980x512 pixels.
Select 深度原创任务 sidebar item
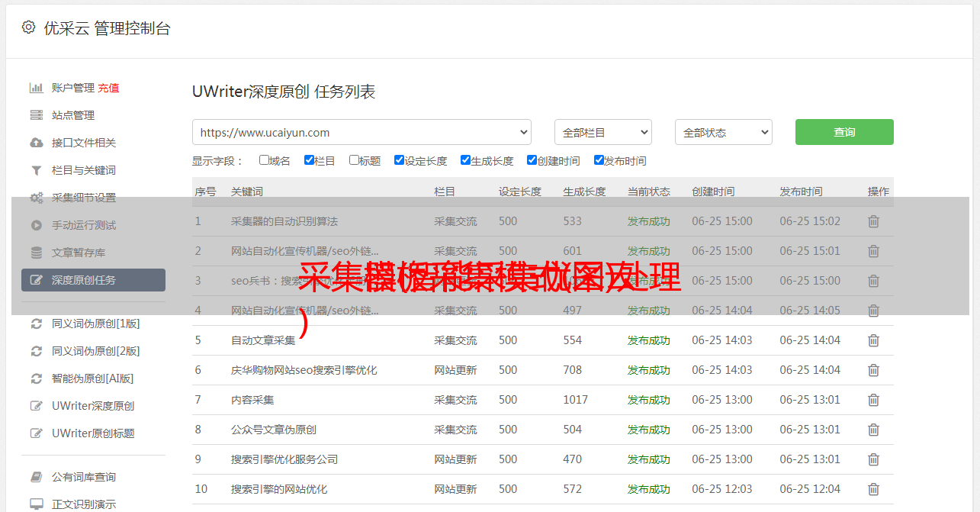point(93,280)
